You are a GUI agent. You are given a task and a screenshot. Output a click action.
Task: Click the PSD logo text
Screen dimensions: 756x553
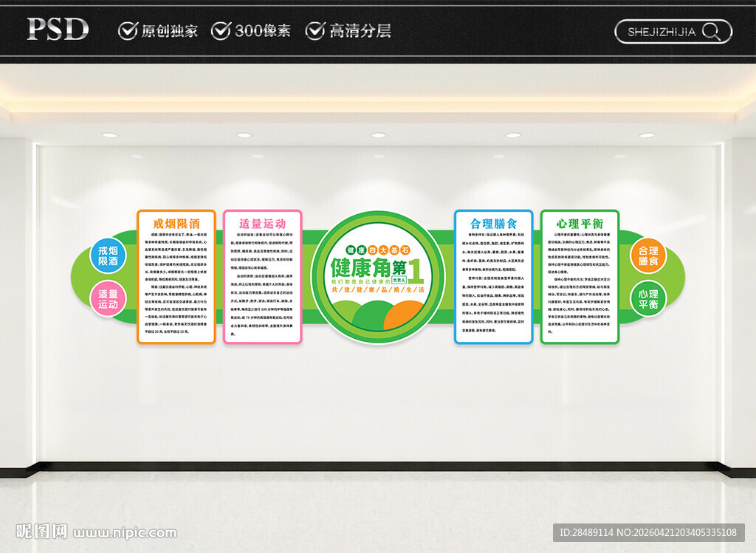tap(58, 30)
